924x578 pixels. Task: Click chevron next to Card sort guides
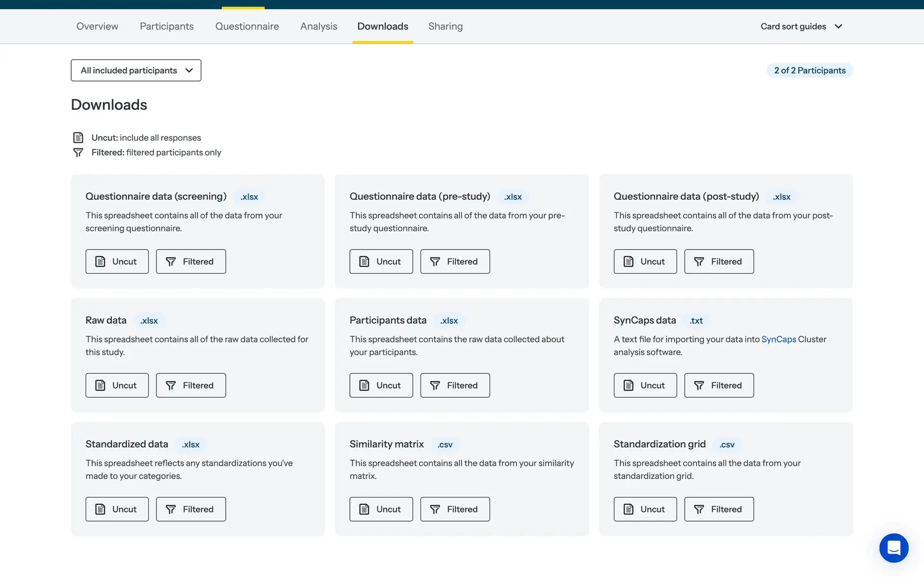(838, 26)
